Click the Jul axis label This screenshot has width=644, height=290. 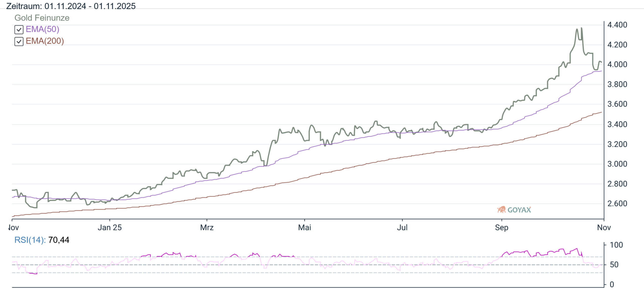click(402, 228)
